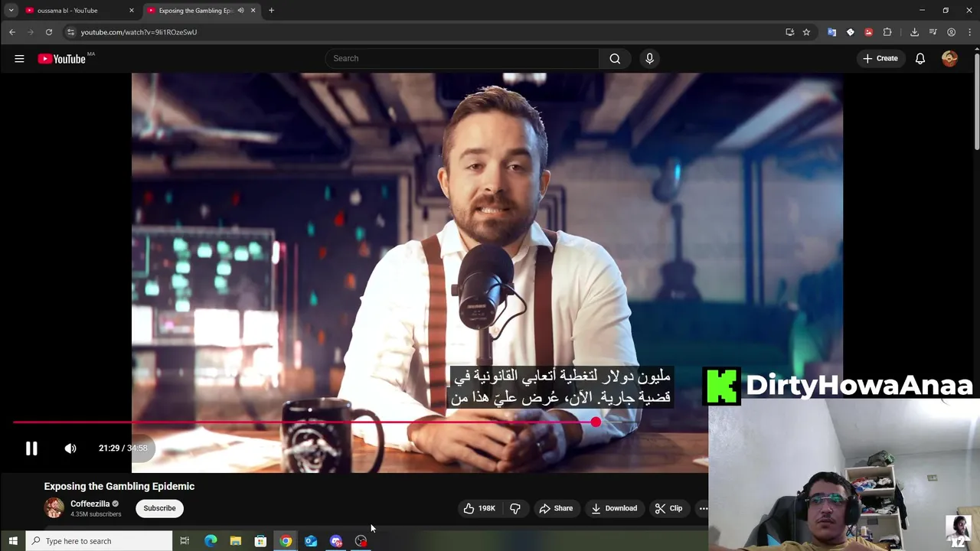This screenshot has width=980, height=551.
Task: Click the YouTube search magnifier button
Action: [615, 58]
